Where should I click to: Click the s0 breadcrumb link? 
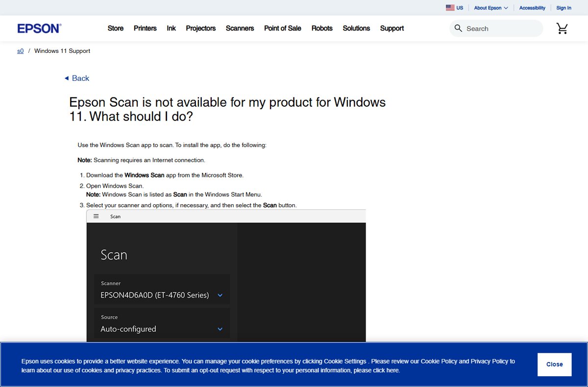tap(20, 51)
